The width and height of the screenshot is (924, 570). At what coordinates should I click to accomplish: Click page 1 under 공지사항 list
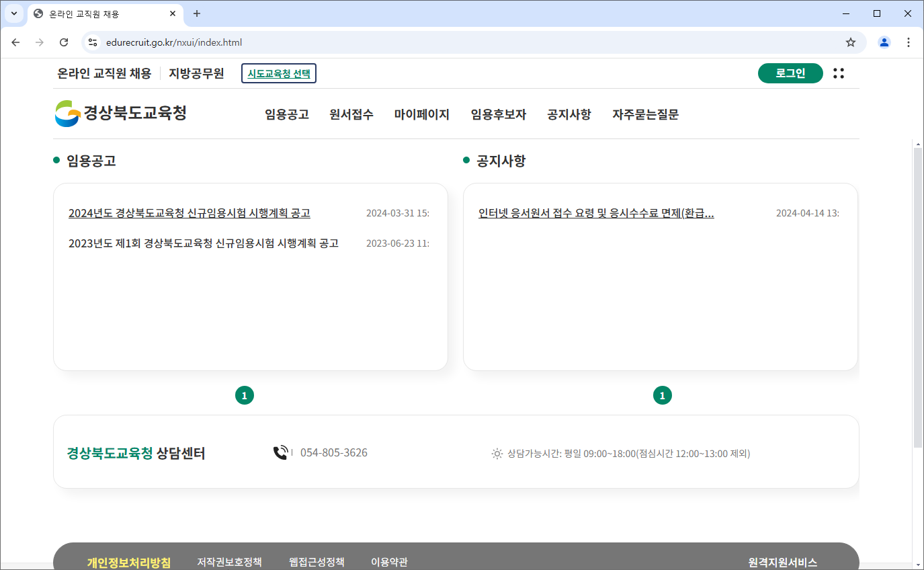click(x=663, y=396)
